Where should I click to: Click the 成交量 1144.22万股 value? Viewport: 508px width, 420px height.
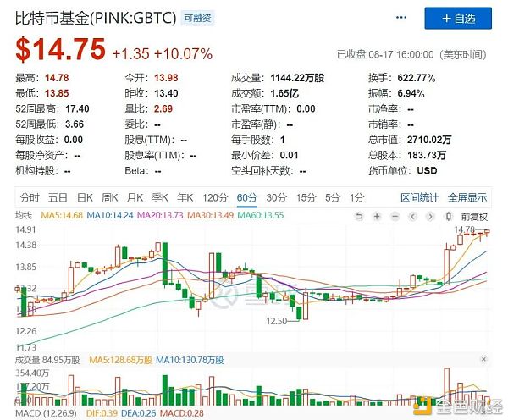297,78
